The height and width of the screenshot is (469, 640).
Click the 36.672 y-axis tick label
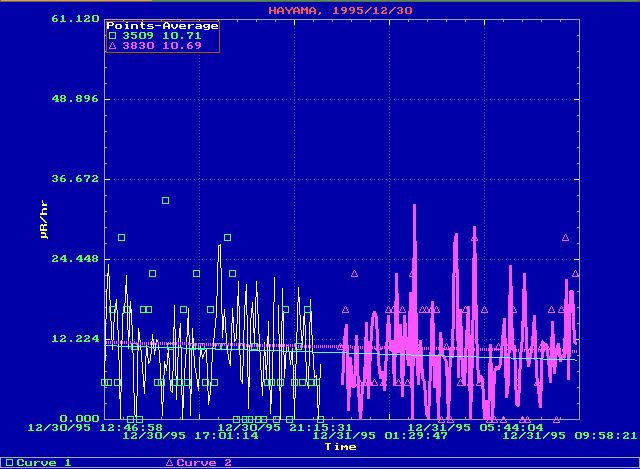pos(76,179)
